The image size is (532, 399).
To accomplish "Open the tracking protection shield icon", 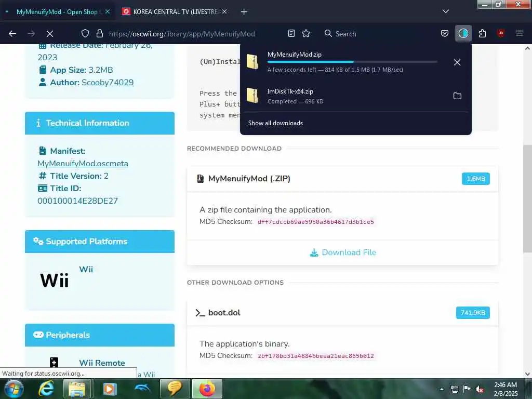I will 85,33.
